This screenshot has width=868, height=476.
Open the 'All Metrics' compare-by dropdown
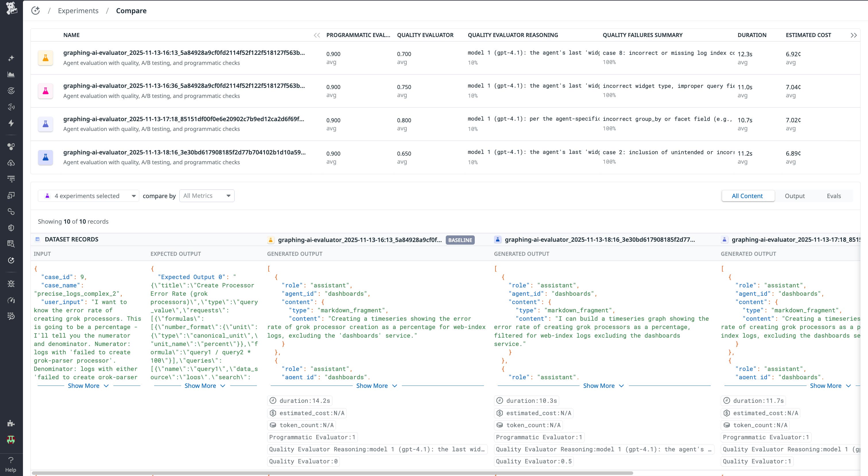pyautogui.click(x=207, y=196)
